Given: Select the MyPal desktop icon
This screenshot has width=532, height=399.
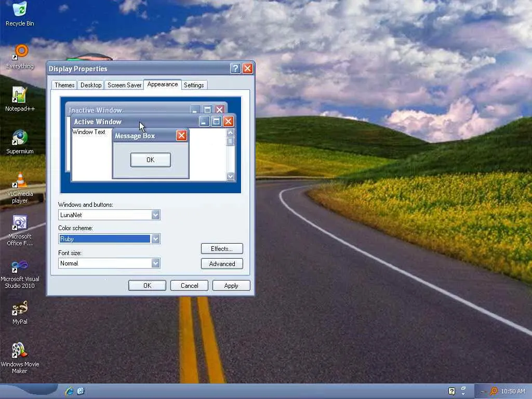Looking at the screenshot, I should coord(20,312).
